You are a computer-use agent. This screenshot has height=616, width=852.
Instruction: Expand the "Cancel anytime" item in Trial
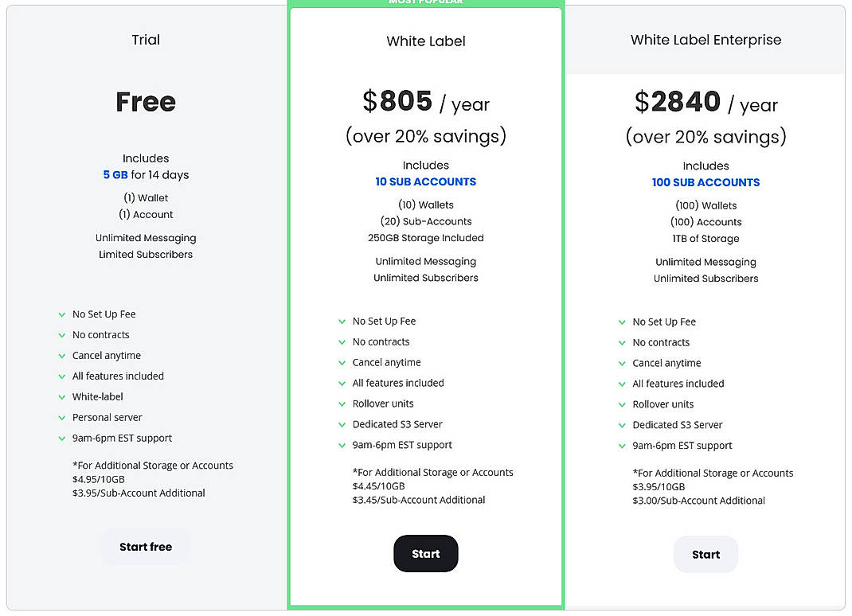coord(62,355)
